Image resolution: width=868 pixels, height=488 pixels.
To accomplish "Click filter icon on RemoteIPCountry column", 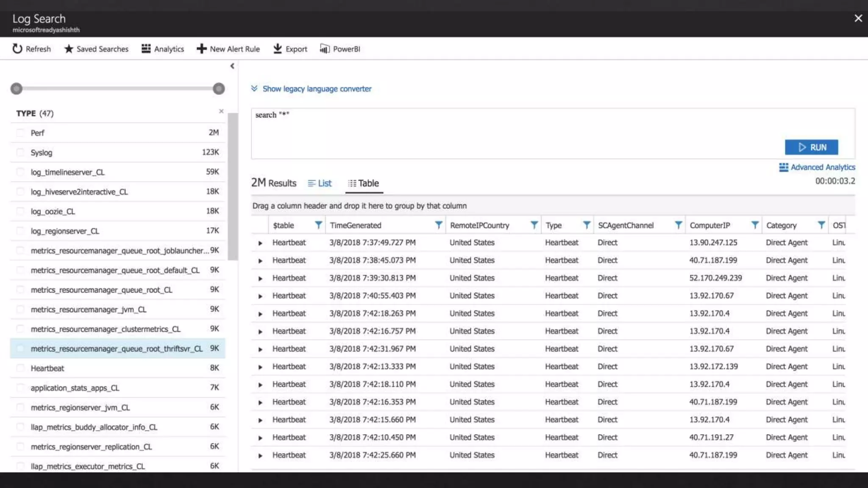I will pyautogui.click(x=534, y=225).
